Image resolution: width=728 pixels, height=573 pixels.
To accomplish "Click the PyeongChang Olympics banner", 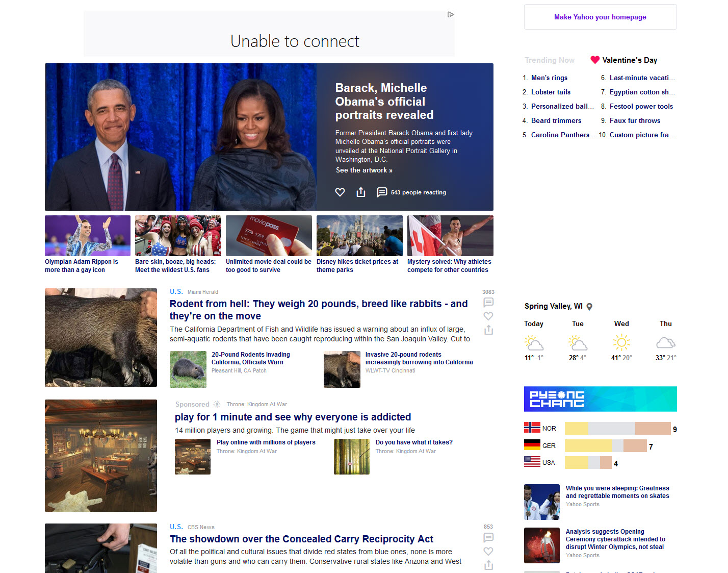I will coord(601,399).
